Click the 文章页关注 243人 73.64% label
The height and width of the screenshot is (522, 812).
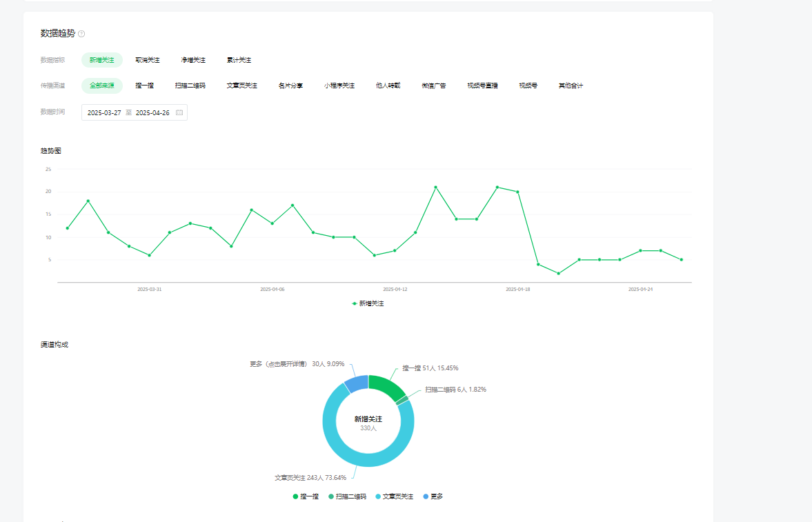click(310, 477)
